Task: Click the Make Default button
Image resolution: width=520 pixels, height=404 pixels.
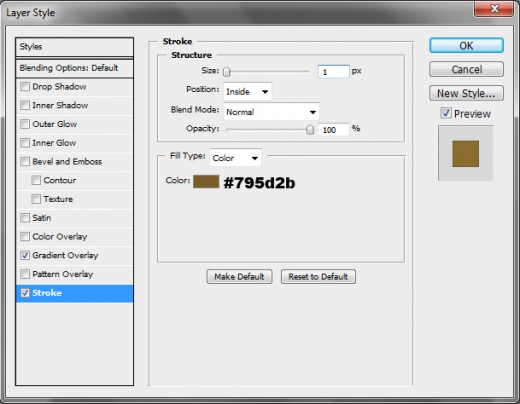Action: [239, 277]
